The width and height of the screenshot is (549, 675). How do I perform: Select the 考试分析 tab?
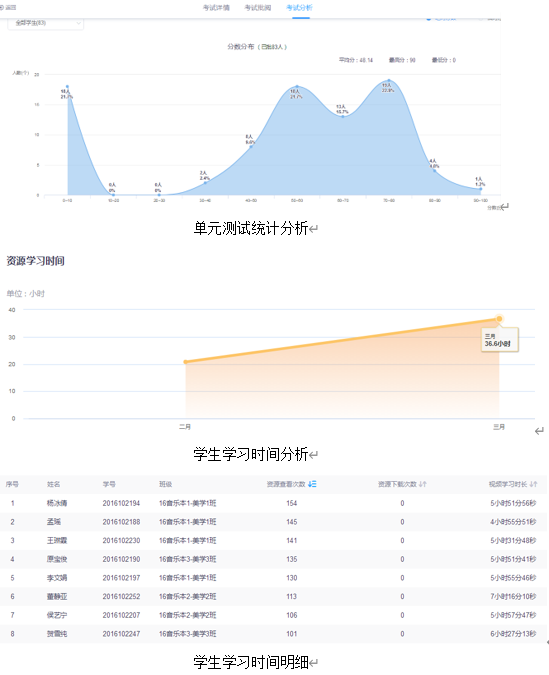pyautogui.click(x=300, y=8)
